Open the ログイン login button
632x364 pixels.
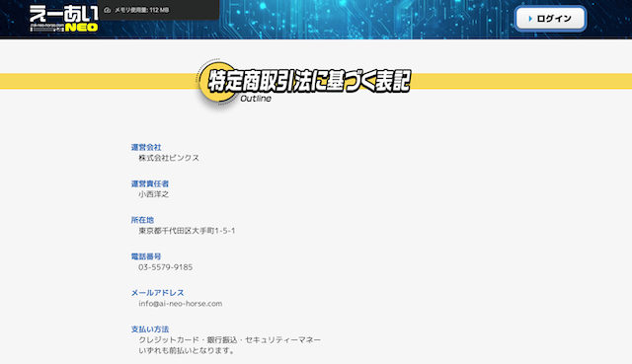(550, 19)
